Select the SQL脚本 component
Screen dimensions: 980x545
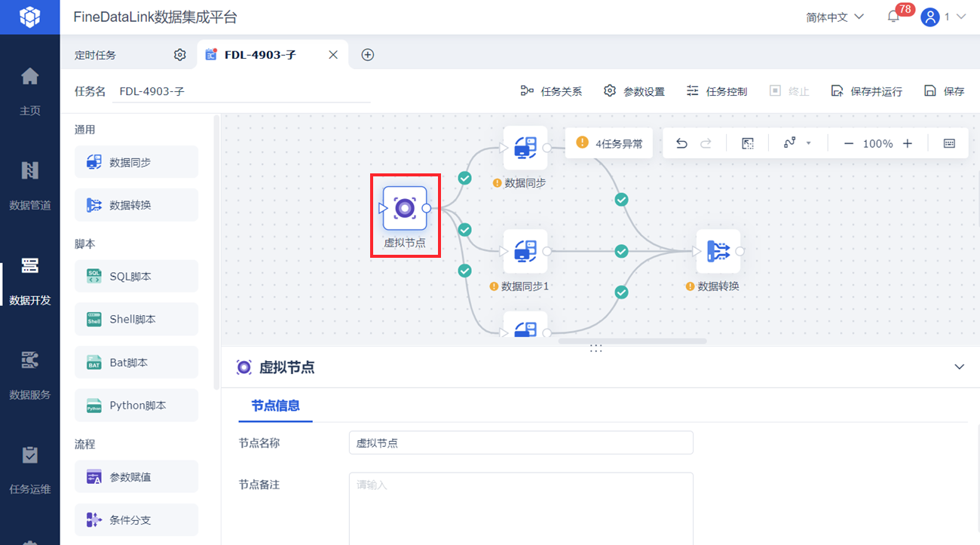click(x=136, y=277)
